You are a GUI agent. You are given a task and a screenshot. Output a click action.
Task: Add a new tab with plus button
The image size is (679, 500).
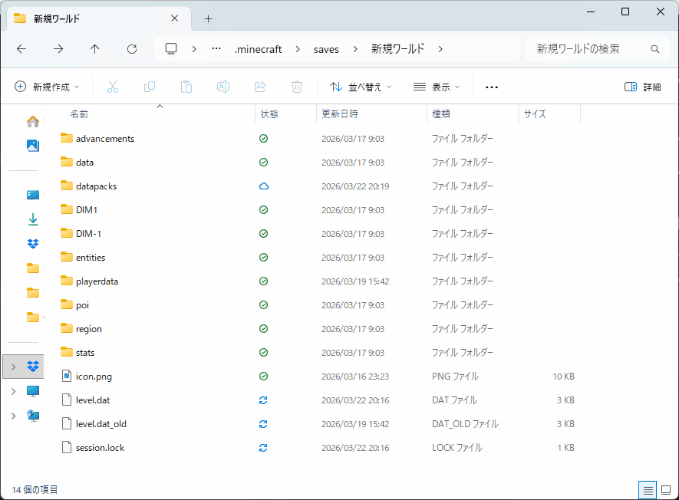(x=208, y=19)
